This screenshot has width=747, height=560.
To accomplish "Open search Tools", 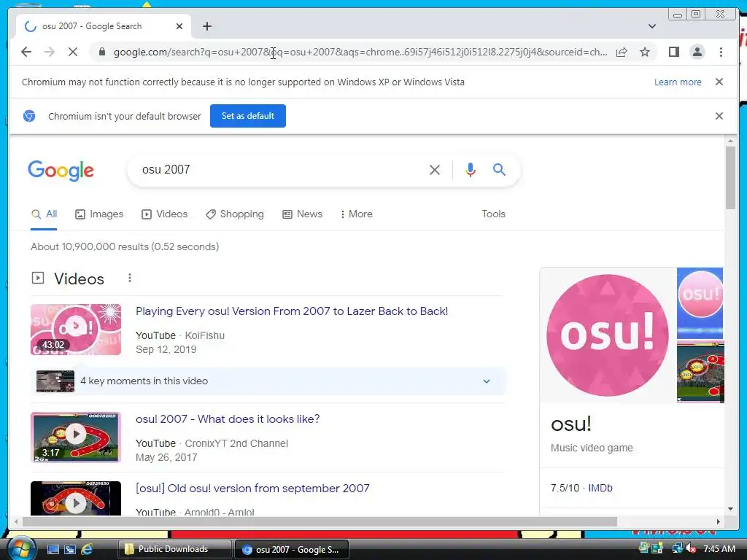I will [x=493, y=214].
